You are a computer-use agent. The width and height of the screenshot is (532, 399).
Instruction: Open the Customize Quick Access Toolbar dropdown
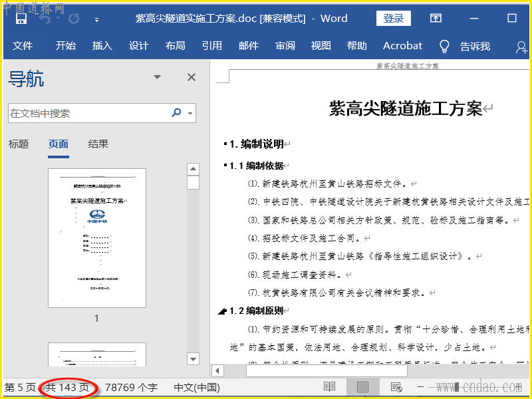(96, 20)
